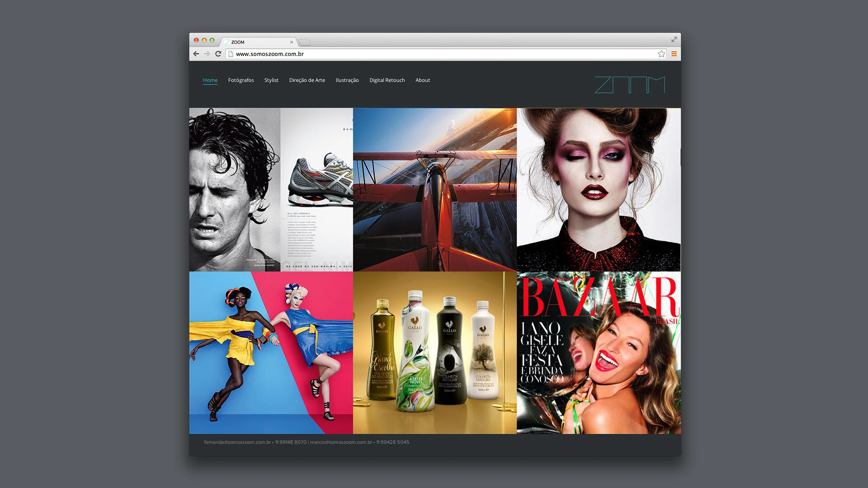Go to the About page
This screenshot has height=488, width=868.
click(x=423, y=80)
